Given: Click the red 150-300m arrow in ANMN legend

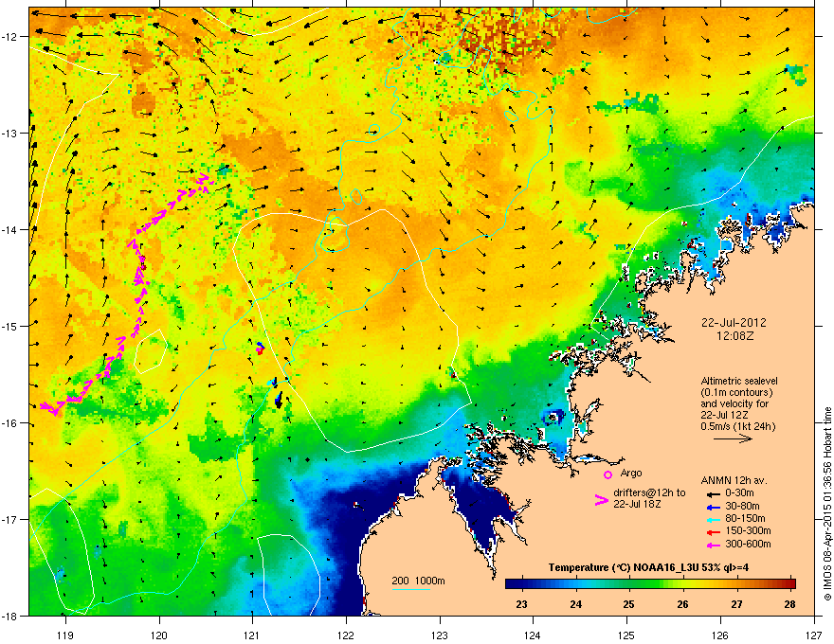Looking at the screenshot, I should pyautogui.click(x=713, y=531).
